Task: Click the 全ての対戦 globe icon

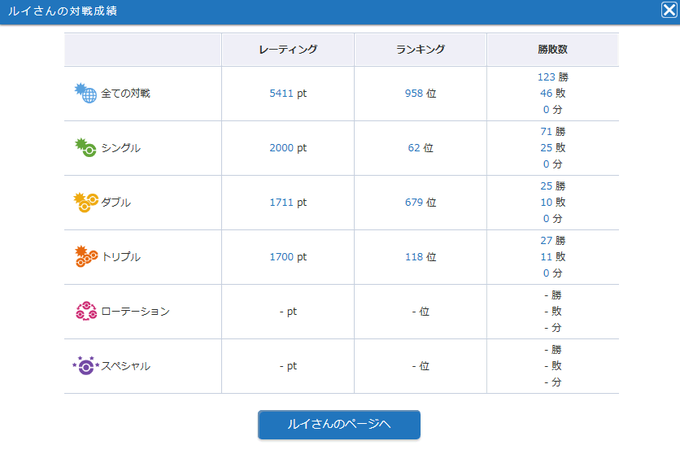Action: (x=85, y=93)
